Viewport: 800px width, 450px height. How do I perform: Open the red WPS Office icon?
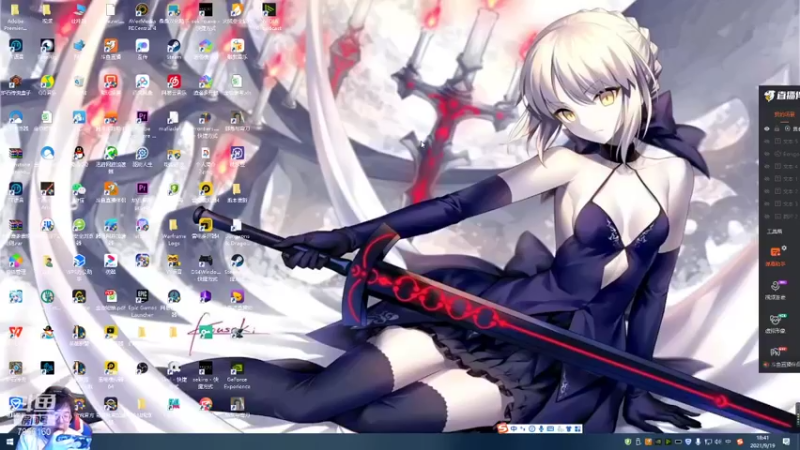(15, 333)
